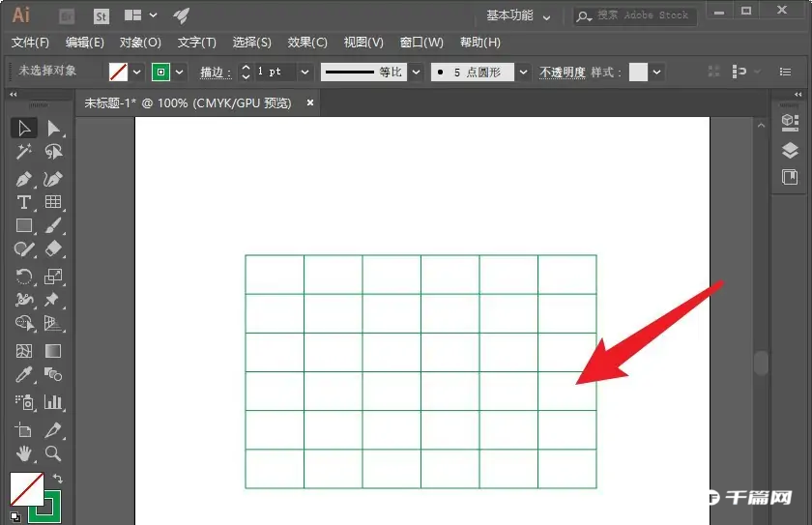This screenshot has width=812, height=525.
Task: Open the 基本功能 workspace switcher
Action: pyautogui.click(x=518, y=15)
